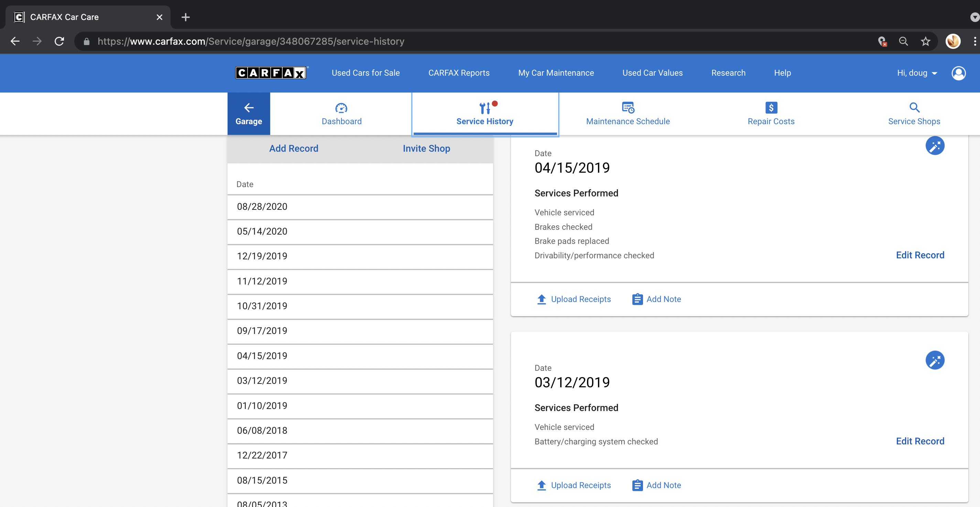
Task: Click the Service Shops magnifier icon
Action: coord(914,108)
